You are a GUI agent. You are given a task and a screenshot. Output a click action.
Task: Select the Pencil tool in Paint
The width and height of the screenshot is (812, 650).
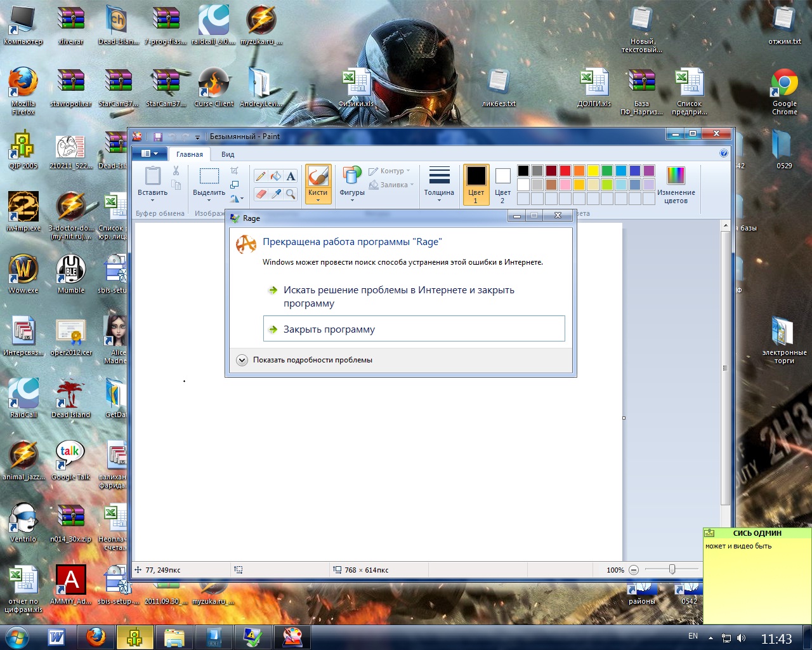[x=260, y=176]
